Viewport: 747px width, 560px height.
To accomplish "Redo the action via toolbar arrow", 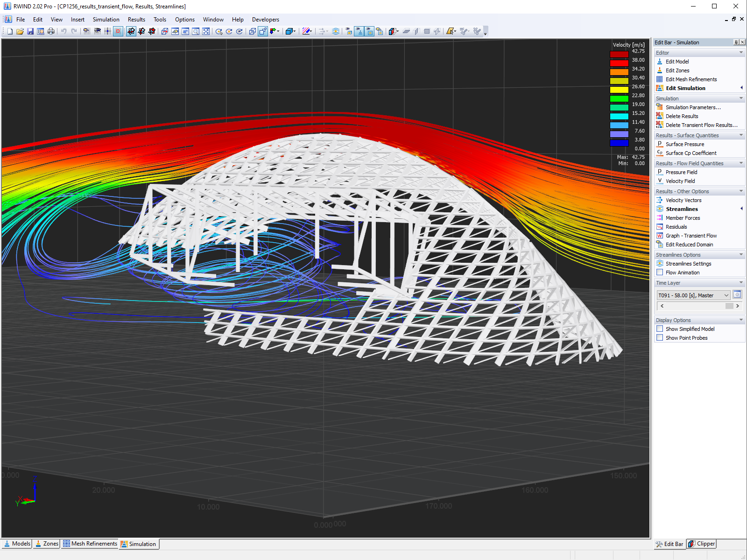I will click(74, 31).
